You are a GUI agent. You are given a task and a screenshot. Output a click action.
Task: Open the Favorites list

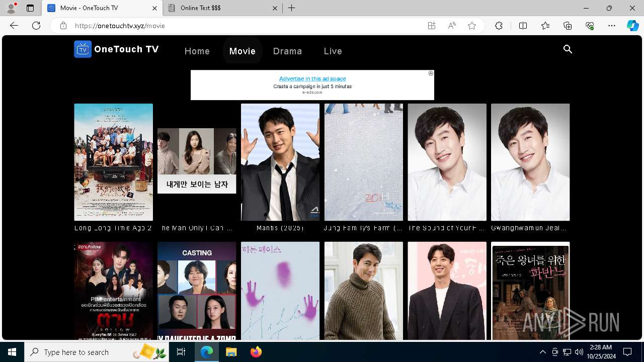click(545, 26)
